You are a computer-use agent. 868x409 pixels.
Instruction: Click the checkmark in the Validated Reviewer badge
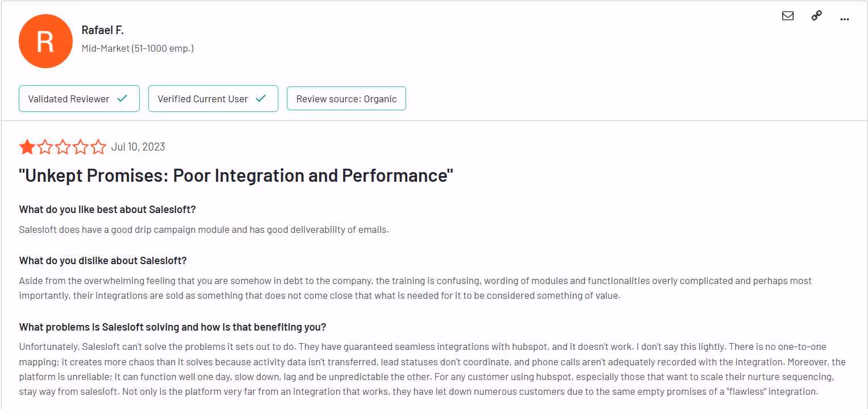pos(122,98)
